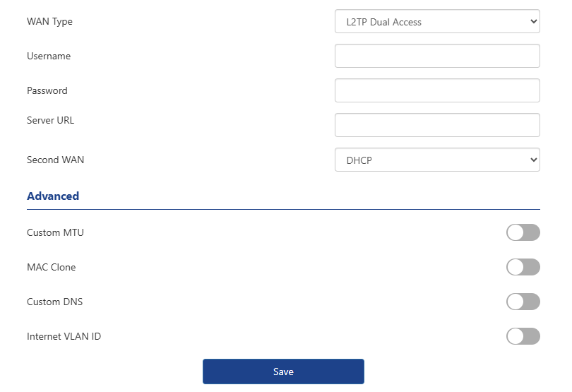
Task: Click the Internet VLAN ID label
Action: 64,336
